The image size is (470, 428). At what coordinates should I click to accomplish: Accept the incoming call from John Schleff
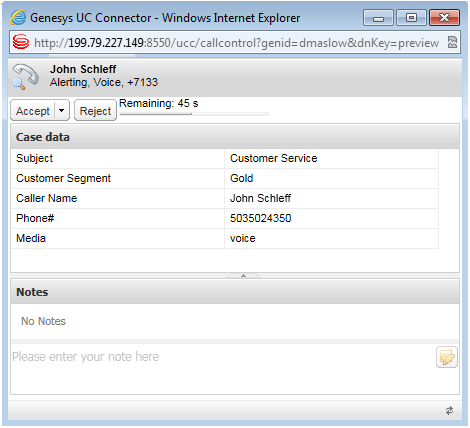point(33,111)
